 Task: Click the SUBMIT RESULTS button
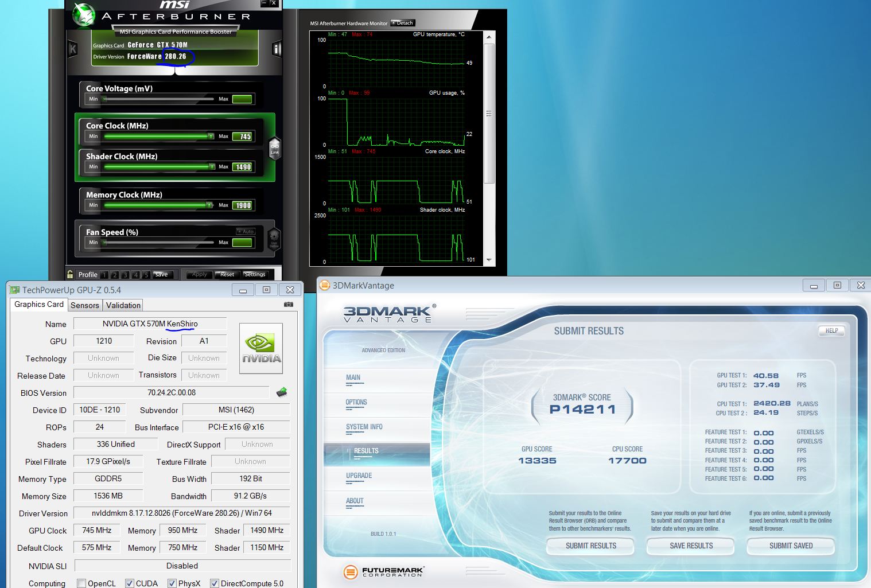[x=590, y=546]
